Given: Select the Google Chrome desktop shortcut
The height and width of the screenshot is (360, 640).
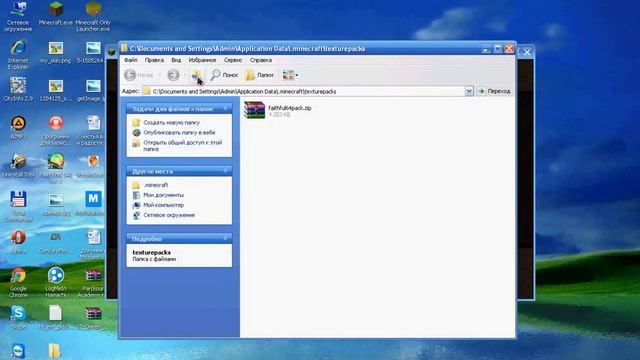Looking at the screenshot, I should [x=18, y=282].
